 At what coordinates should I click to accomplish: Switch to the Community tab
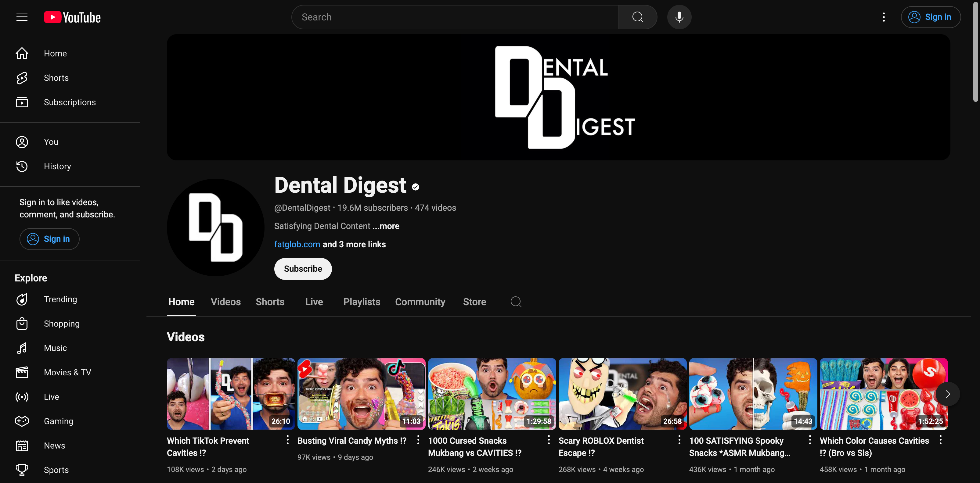[420, 302]
